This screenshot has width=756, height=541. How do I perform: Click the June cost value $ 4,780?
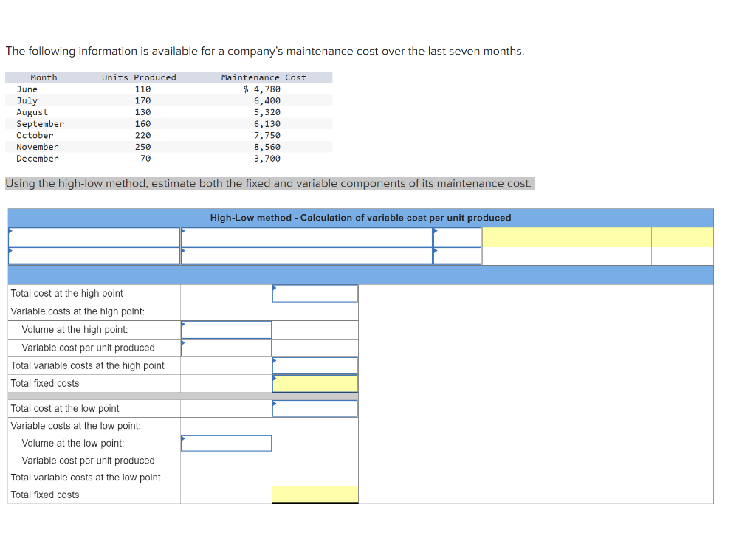tap(262, 89)
